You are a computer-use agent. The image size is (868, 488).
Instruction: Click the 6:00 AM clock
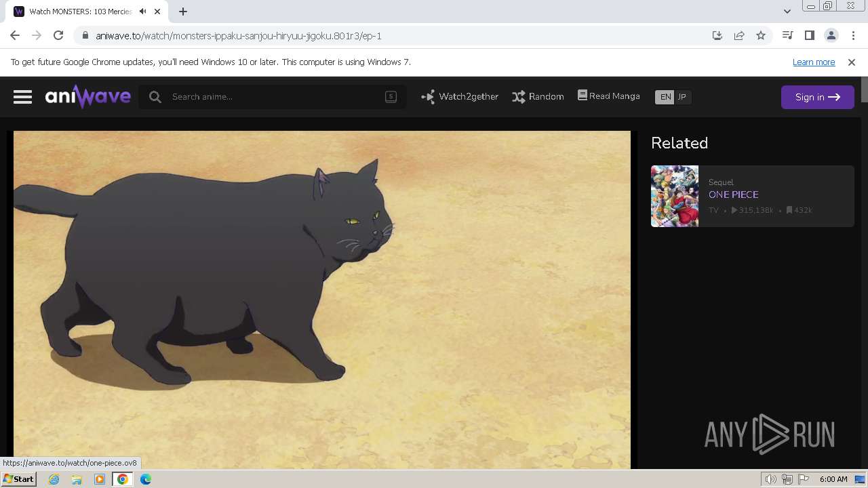[x=833, y=479]
